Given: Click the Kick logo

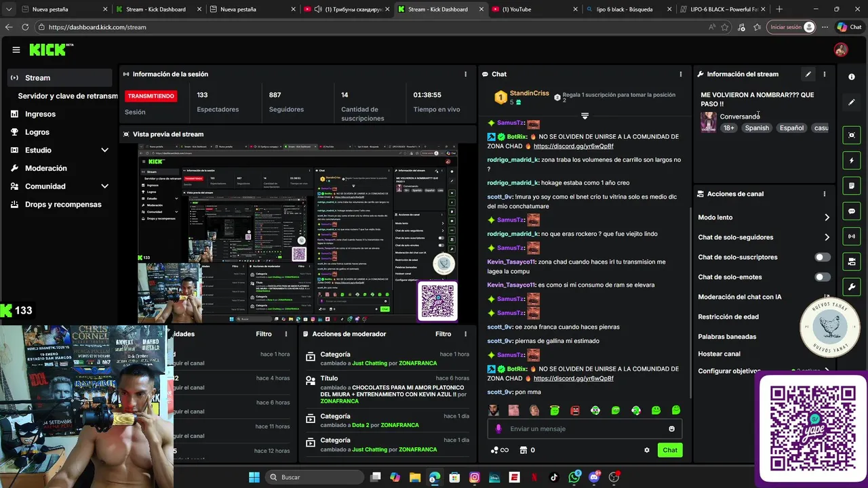Looking at the screenshot, I should coord(51,49).
